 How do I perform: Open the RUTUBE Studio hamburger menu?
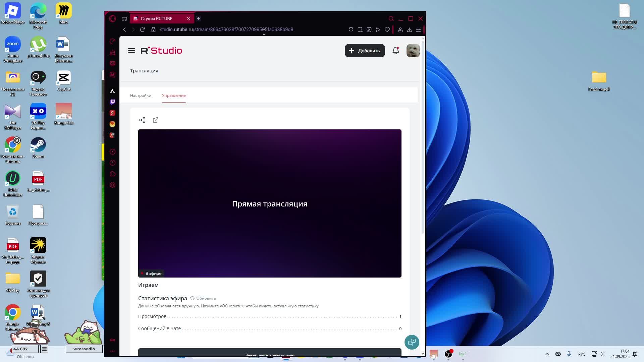(131, 51)
